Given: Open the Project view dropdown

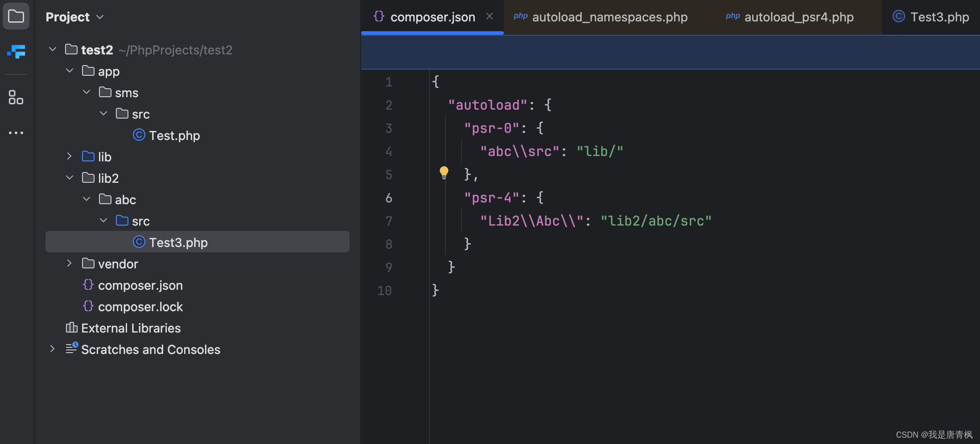Looking at the screenshot, I should (75, 17).
